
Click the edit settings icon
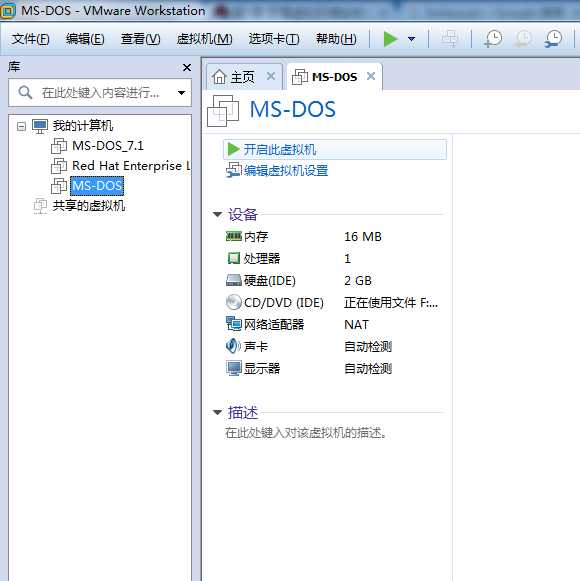point(233,170)
